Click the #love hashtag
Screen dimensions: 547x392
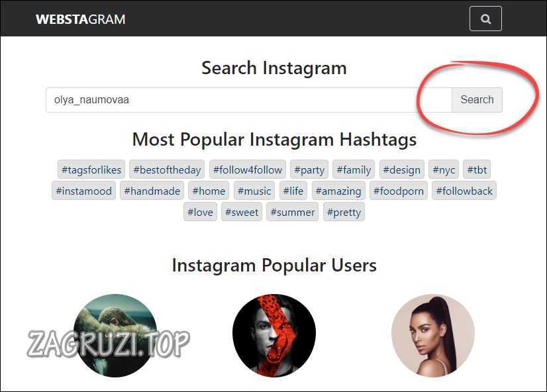(200, 212)
